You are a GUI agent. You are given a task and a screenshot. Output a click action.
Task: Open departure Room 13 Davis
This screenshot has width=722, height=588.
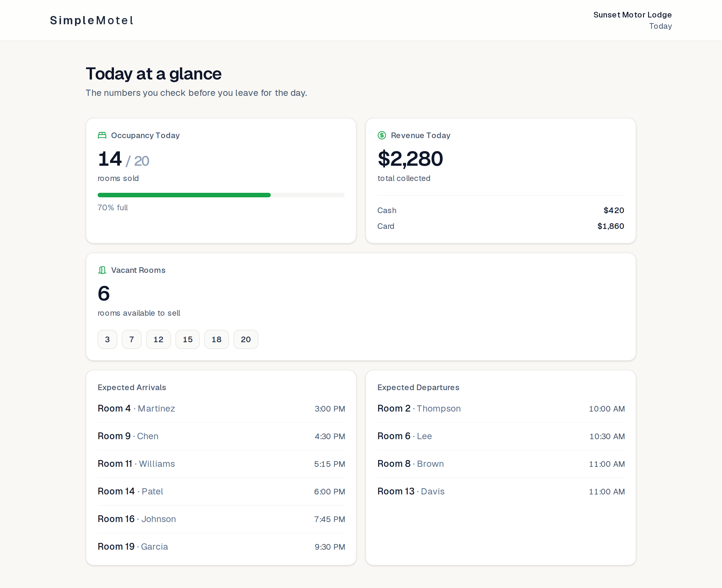501,492
